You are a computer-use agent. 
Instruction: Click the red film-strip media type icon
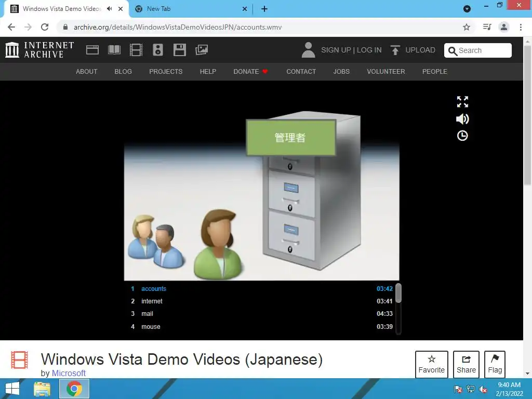(19, 360)
